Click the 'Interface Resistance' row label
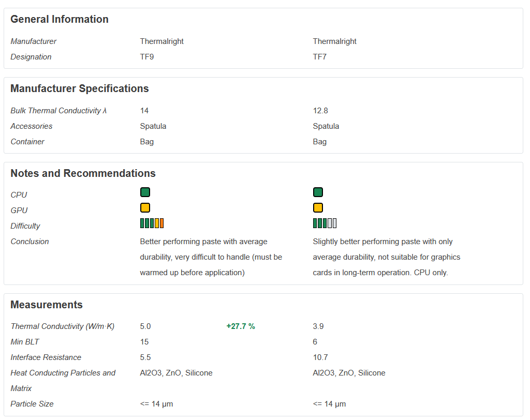Viewport: 530px width, 420px height. (46, 357)
